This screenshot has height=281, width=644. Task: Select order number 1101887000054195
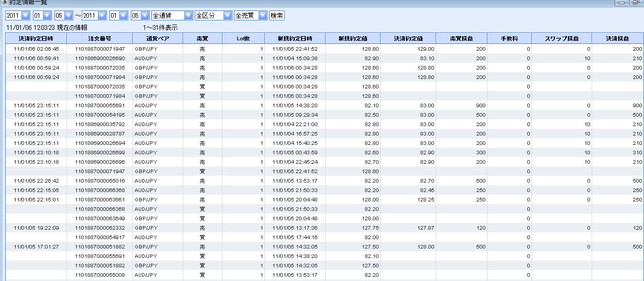(x=100, y=115)
